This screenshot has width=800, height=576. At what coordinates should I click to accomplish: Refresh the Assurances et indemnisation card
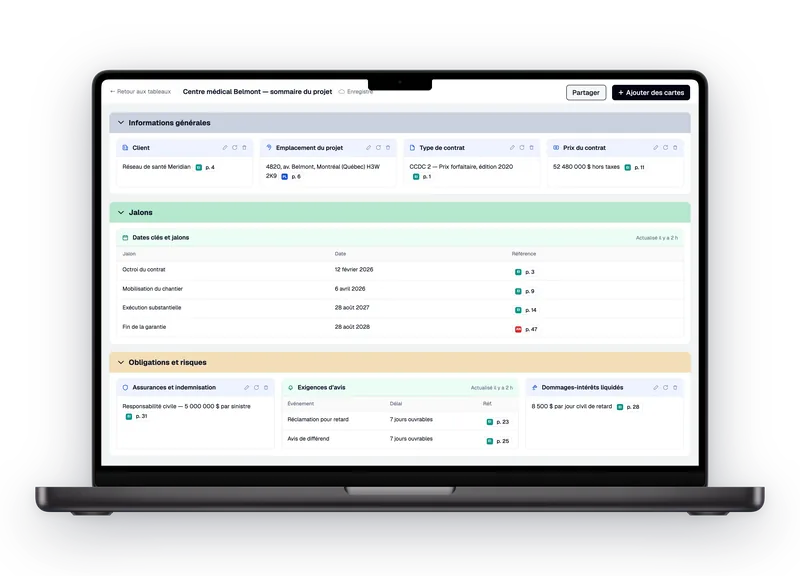click(256, 387)
